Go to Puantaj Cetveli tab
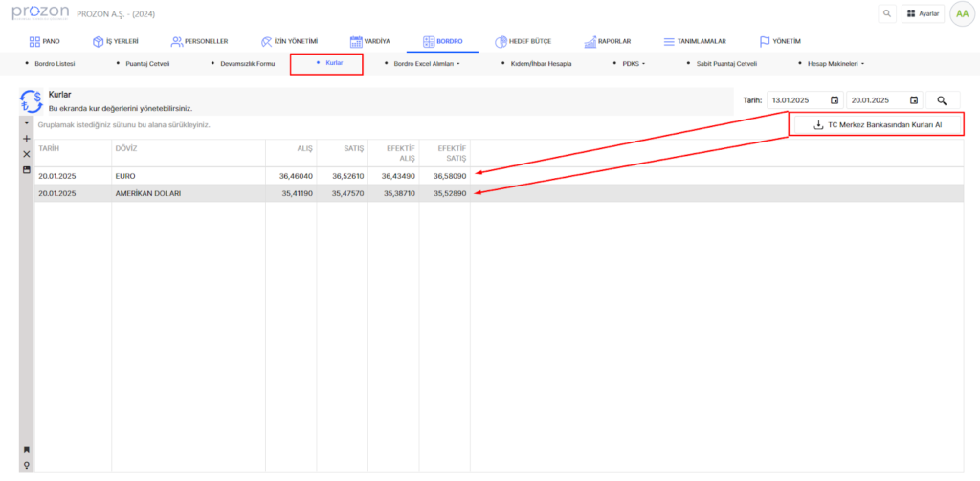The height and width of the screenshot is (481, 980). [x=146, y=64]
